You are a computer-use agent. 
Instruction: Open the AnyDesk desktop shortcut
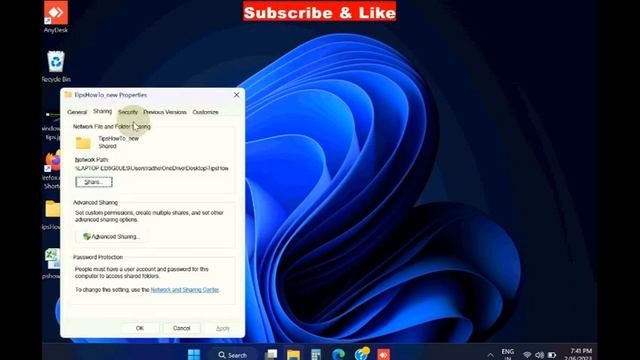(x=56, y=16)
